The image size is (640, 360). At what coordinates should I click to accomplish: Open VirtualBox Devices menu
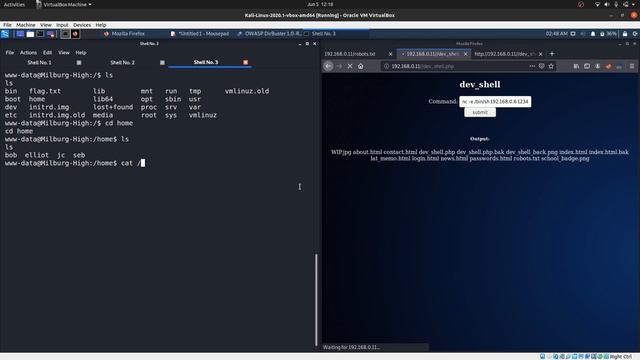[x=82, y=25]
